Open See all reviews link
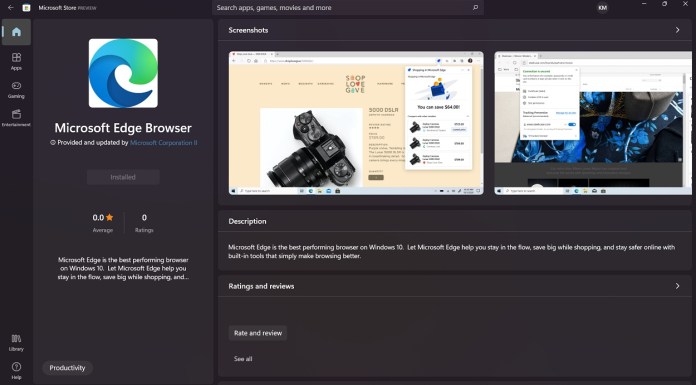The height and width of the screenshot is (385, 696). (x=243, y=359)
